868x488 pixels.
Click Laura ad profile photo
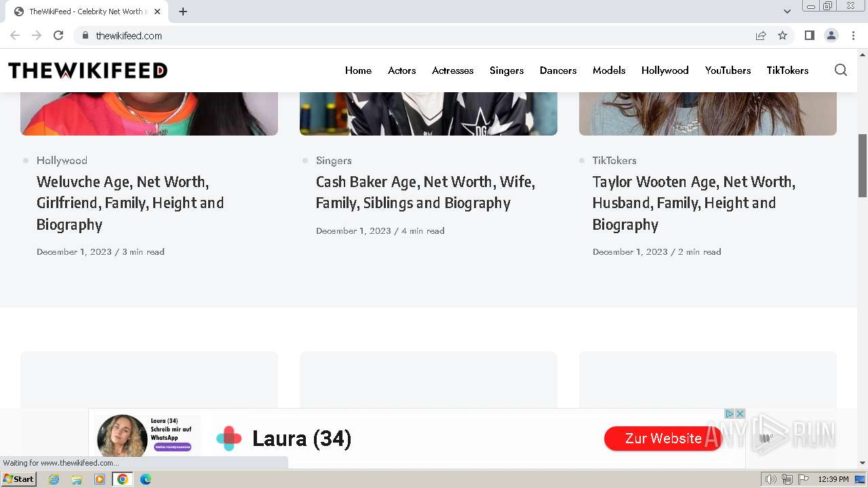(x=122, y=437)
